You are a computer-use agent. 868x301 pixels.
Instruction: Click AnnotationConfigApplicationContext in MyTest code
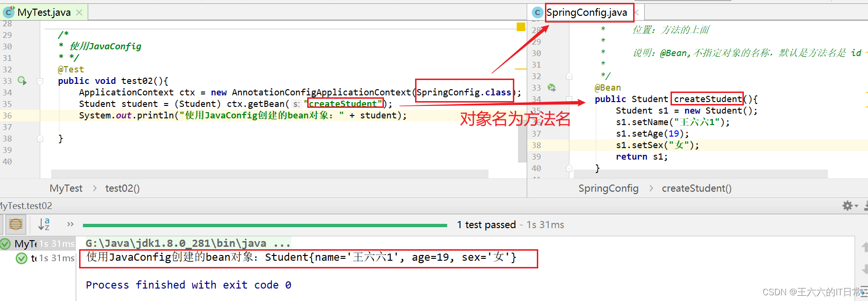point(321,93)
